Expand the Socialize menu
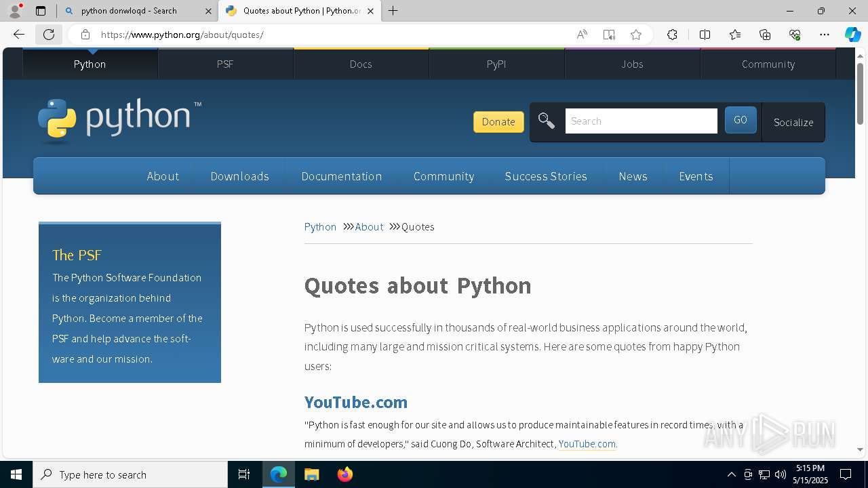Screen dimensions: 868x488 [793, 122]
